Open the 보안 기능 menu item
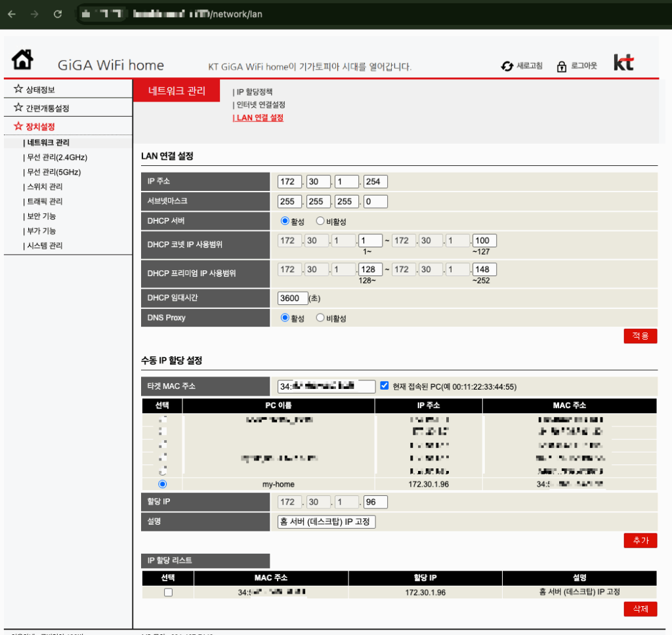This screenshot has height=635, width=672. pos(41,216)
